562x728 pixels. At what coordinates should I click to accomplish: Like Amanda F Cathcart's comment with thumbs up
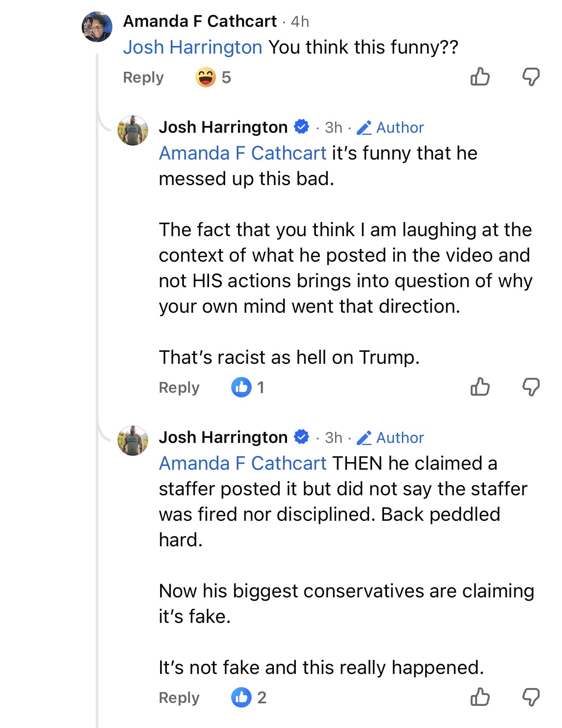coord(480,77)
